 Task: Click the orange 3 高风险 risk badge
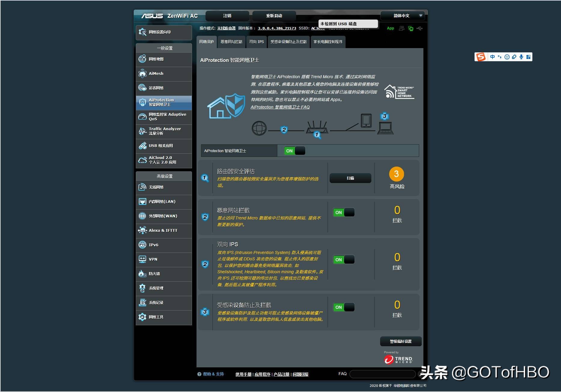396,174
